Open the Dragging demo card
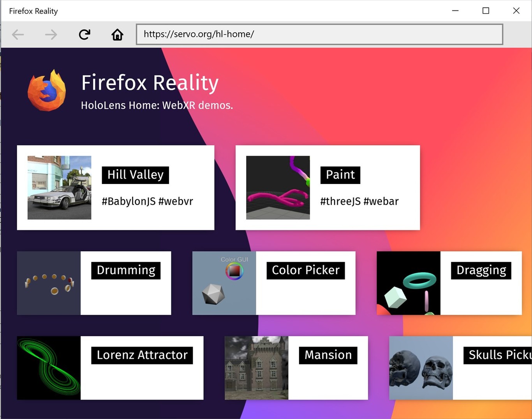This screenshot has height=419, width=532. [480, 270]
